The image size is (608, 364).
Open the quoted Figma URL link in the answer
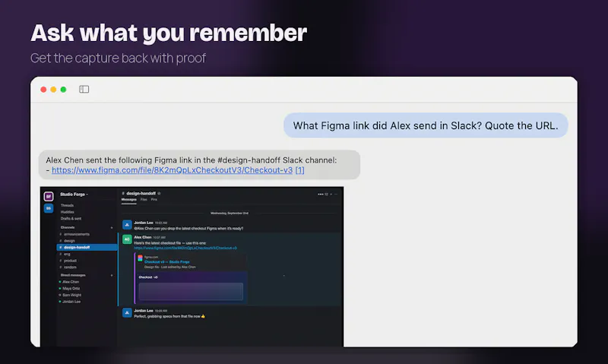(173, 169)
